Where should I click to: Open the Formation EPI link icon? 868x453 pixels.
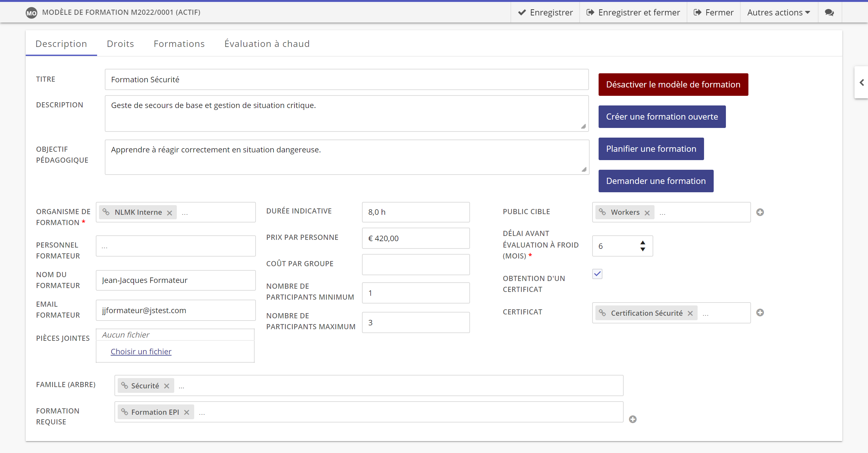[125, 411]
